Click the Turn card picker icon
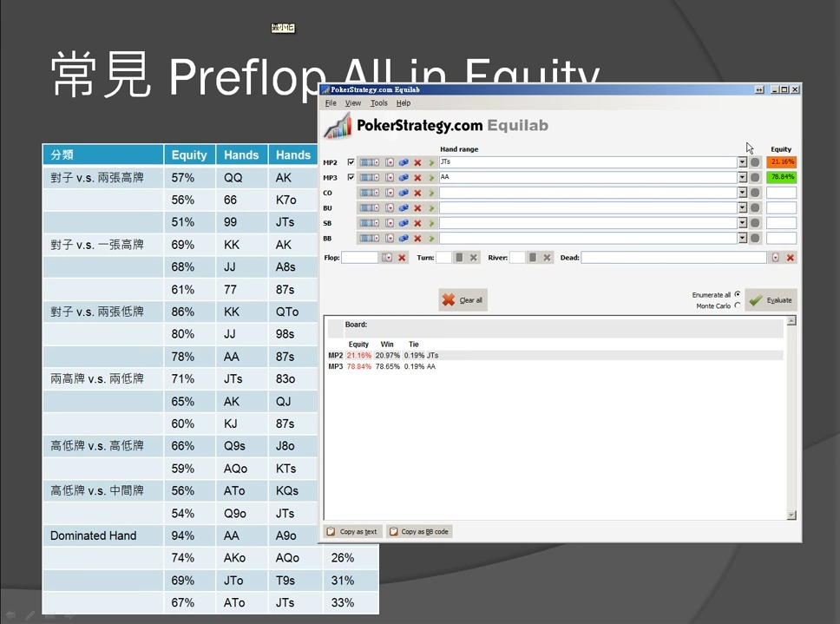This screenshot has width=840, height=624. tap(459, 258)
